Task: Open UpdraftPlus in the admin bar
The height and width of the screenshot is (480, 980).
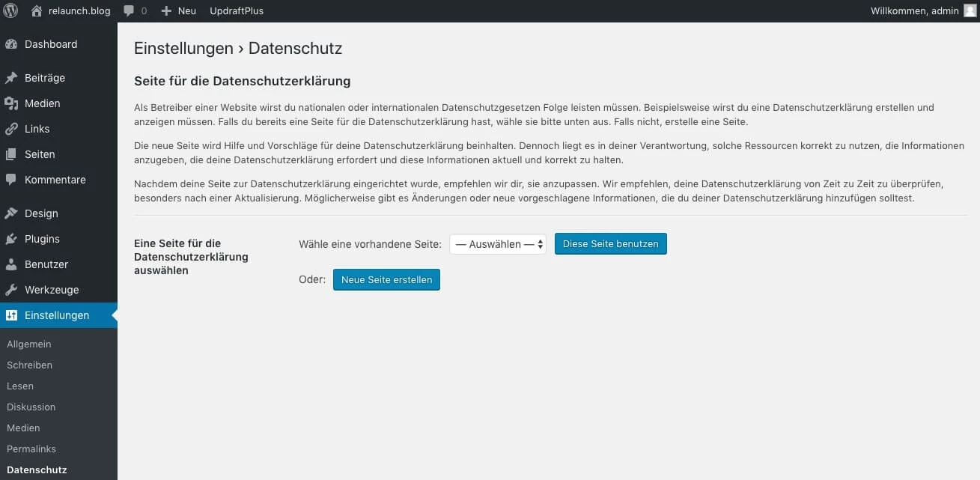Action: pos(237,11)
